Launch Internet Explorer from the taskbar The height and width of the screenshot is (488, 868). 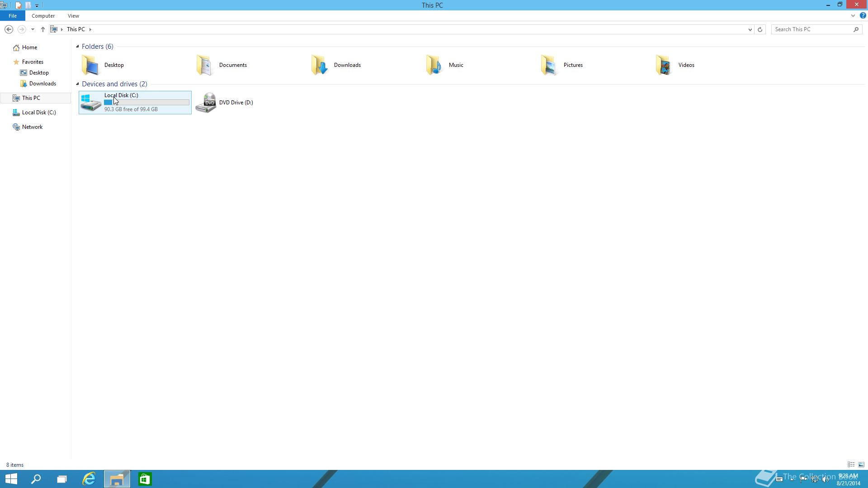coord(89,479)
